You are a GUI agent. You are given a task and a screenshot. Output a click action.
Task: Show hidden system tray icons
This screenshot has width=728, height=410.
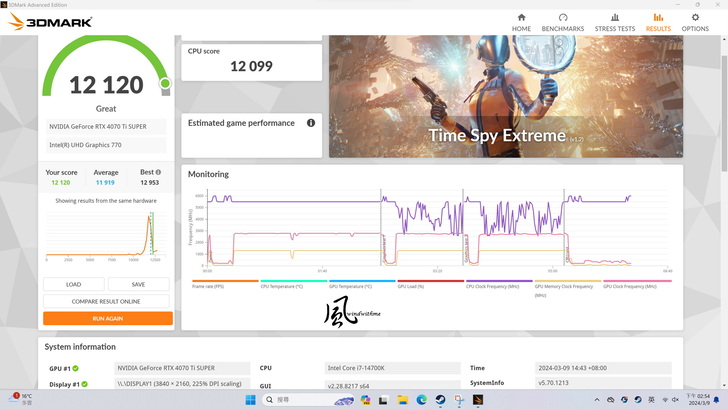pos(597,400)
